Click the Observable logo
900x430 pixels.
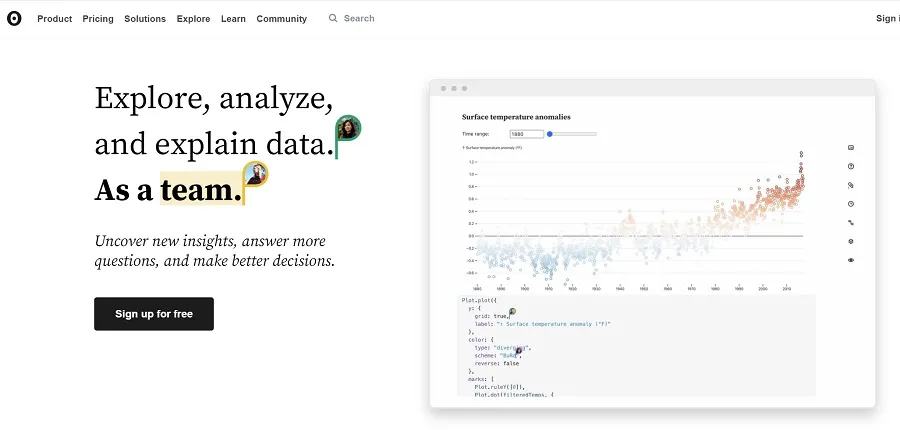14,18
